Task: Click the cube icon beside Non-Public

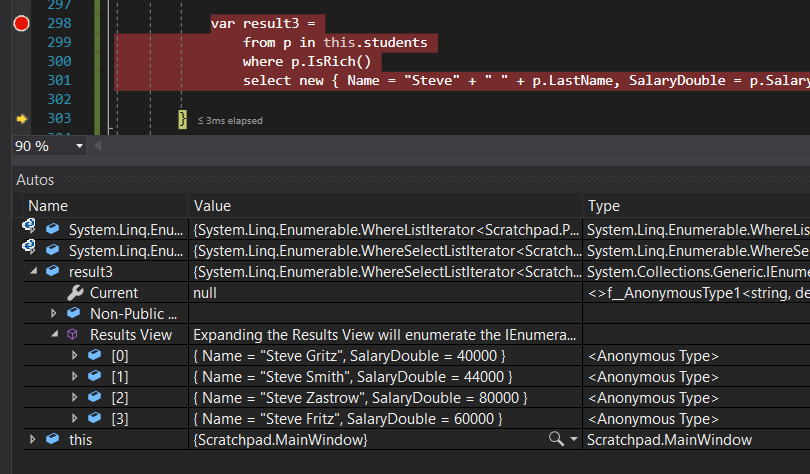Action: (74, 312)
